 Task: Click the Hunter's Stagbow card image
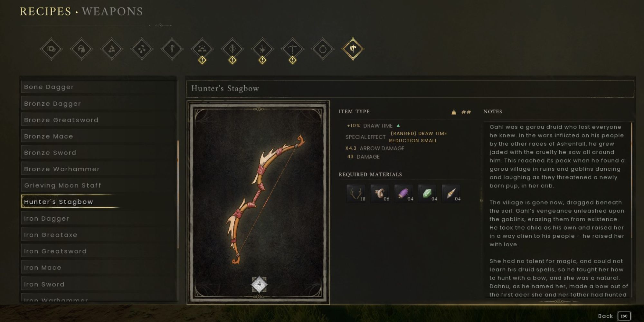click(258, 203)
